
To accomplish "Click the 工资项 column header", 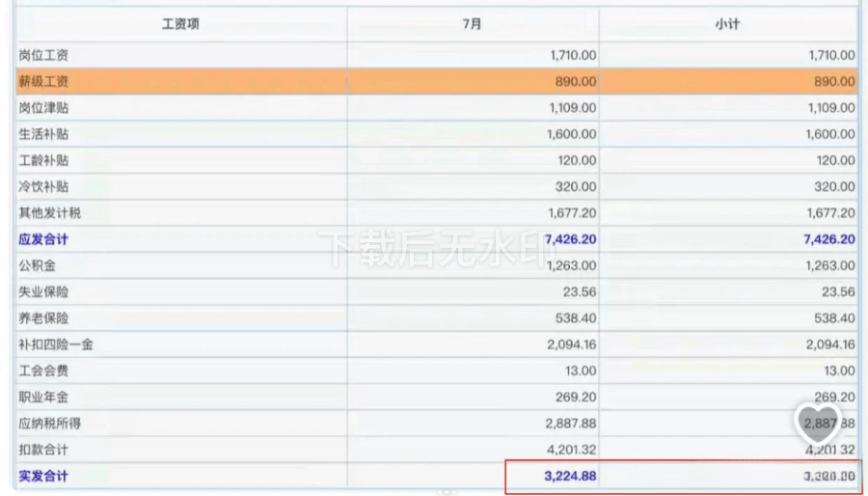I will pos(180,25).
